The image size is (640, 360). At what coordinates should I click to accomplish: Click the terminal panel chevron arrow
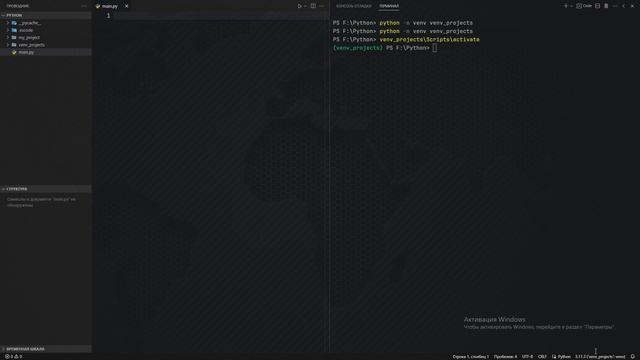[624, 6]
